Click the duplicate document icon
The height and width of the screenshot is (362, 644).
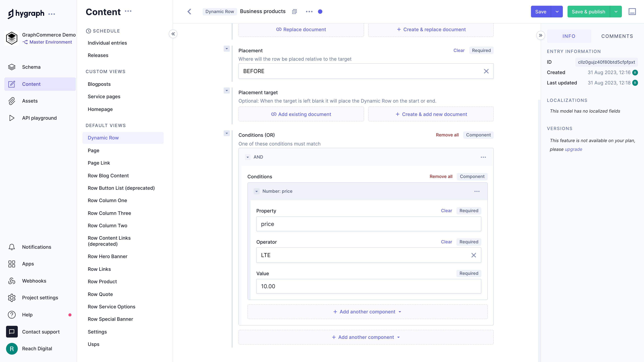pos(294,12)
